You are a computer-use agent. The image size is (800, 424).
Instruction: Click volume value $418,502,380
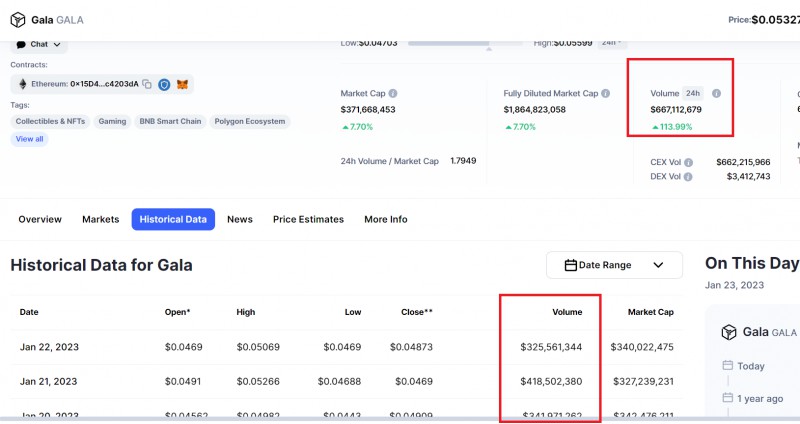click(551, 382)
